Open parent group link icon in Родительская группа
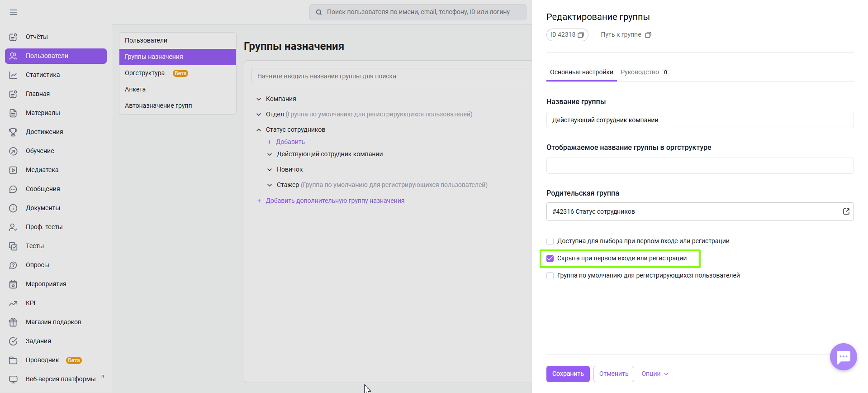 pos(846,211)
